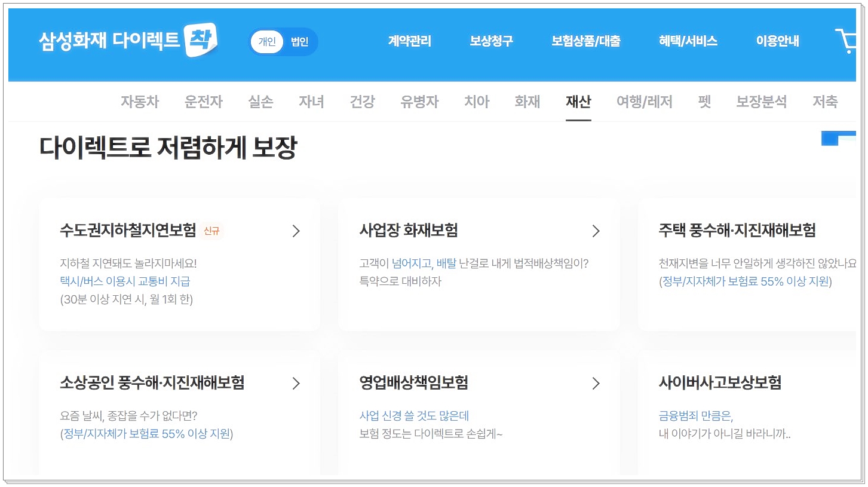Switch to 법인 mode

300,42
